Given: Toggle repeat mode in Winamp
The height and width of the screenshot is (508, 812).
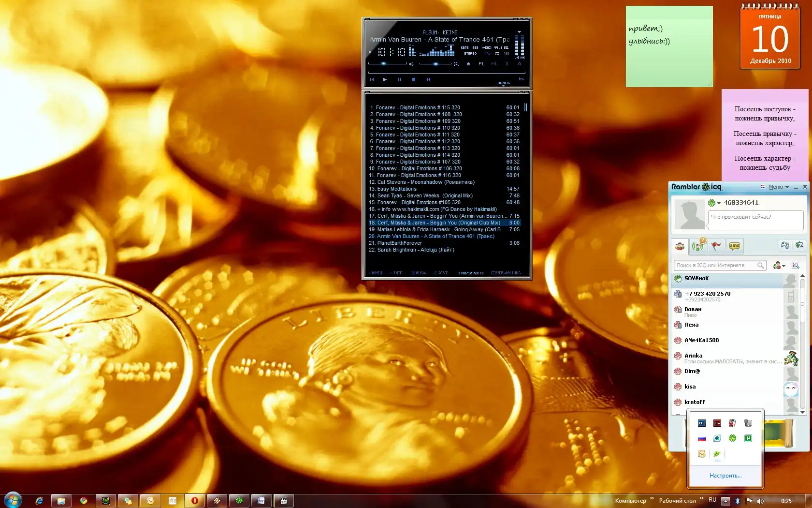Looking at the screenshot, I should 497,54.
